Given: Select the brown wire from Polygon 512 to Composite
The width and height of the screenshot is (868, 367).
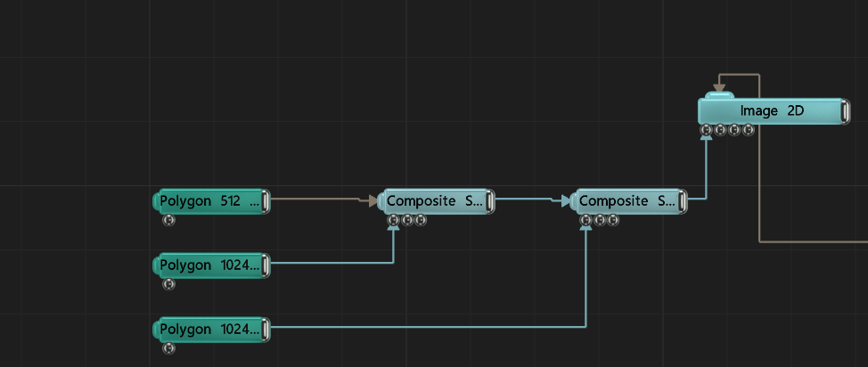Looking at the screenshot, I should click(x=315, y=198).
